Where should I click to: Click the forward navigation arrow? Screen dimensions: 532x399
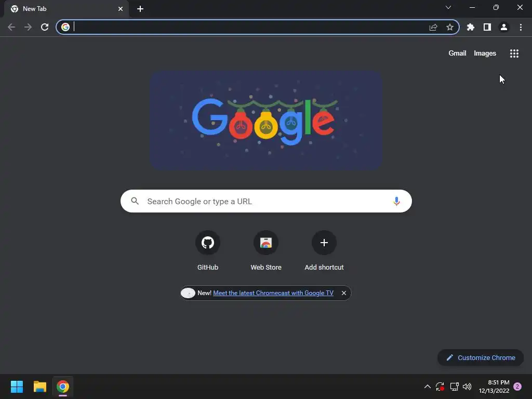(28, 27)
